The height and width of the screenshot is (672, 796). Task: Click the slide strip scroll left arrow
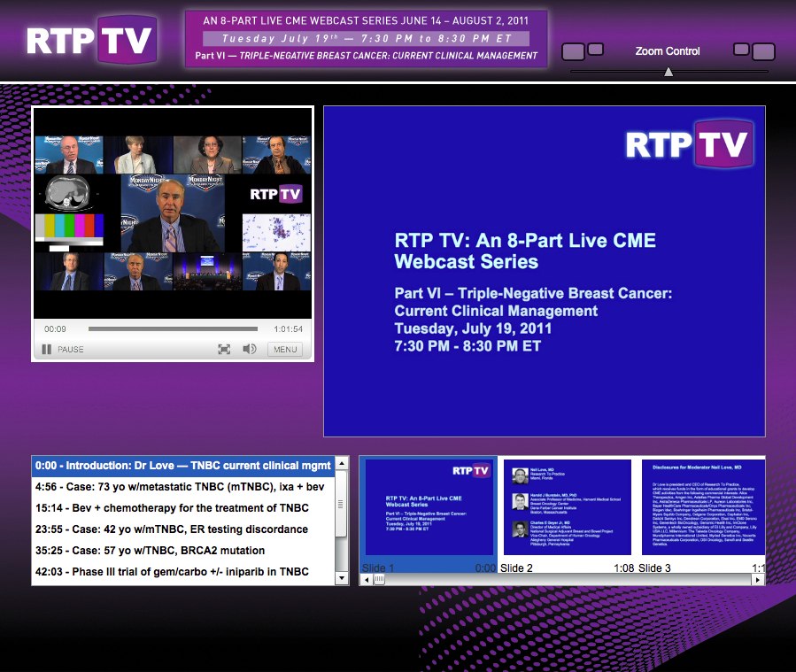(x=367, y=580)
